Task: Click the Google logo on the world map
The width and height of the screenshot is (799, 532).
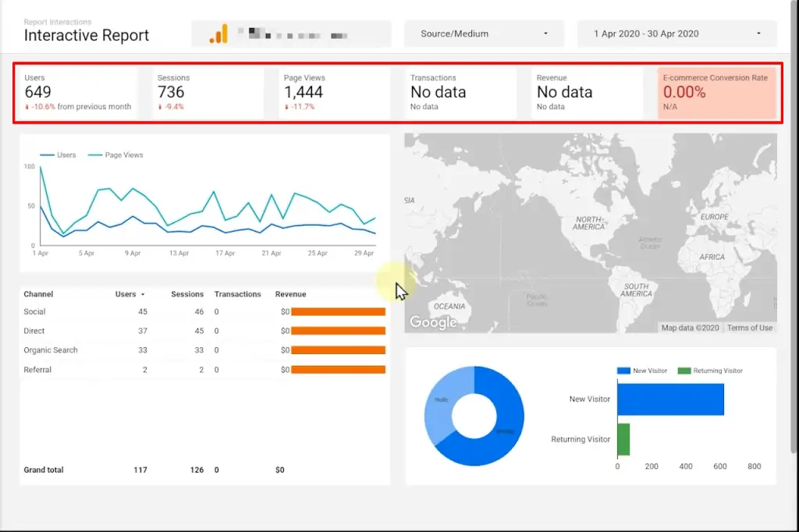Action: (434, 321)
